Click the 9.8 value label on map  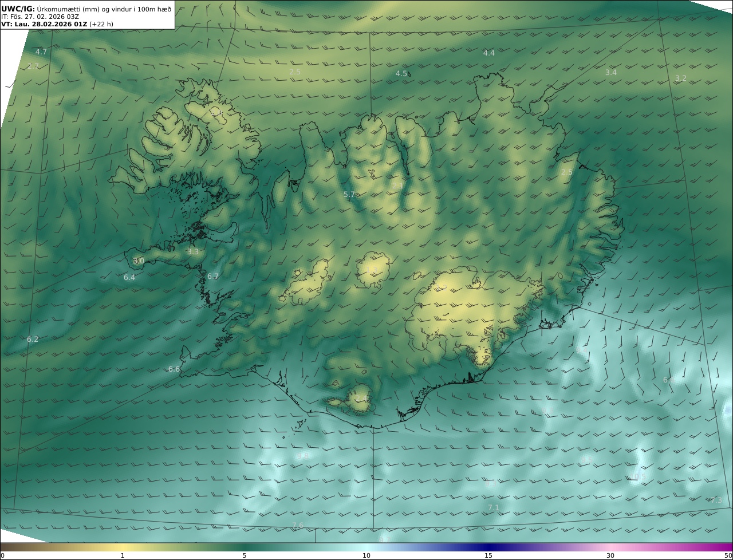(303, 456)
